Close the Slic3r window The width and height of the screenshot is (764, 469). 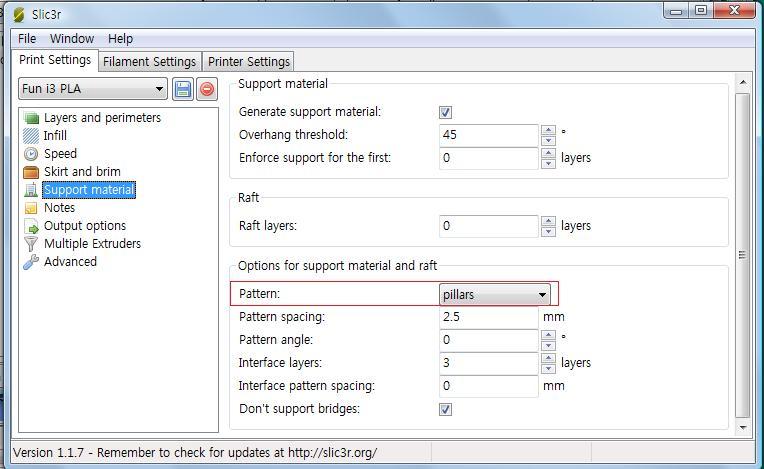pyautogui.click(x=734, y=11)
